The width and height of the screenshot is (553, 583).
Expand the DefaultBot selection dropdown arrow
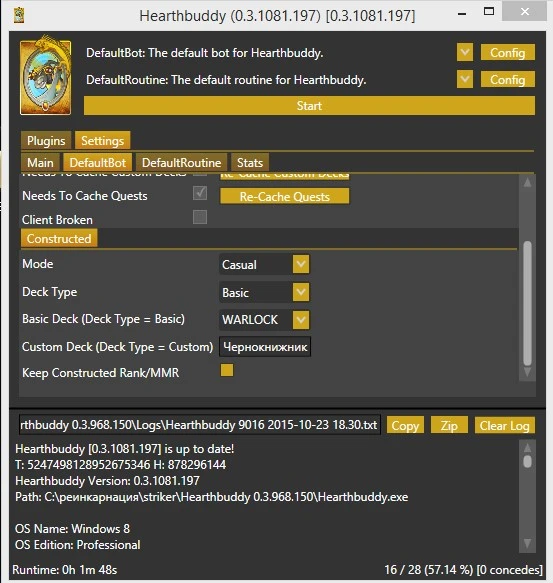465,52
